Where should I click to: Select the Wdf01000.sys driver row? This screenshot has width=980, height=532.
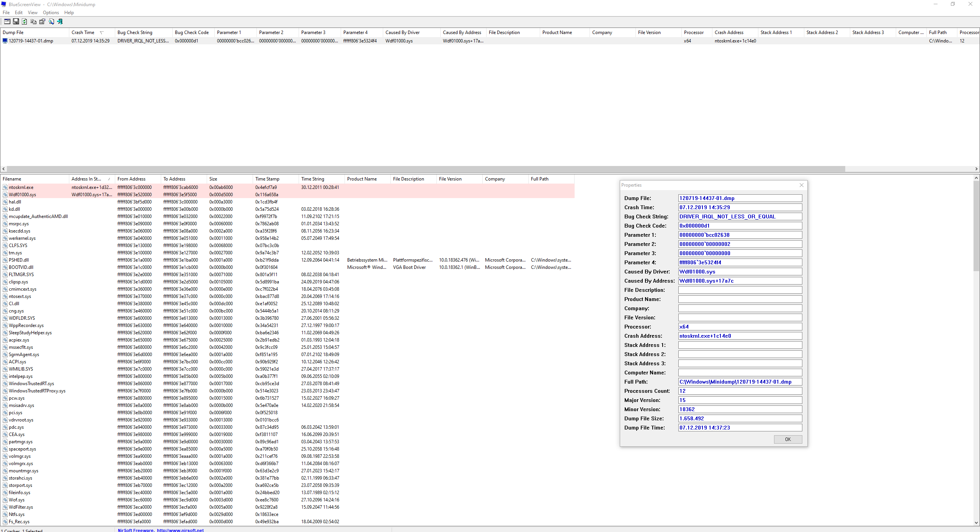23,195
